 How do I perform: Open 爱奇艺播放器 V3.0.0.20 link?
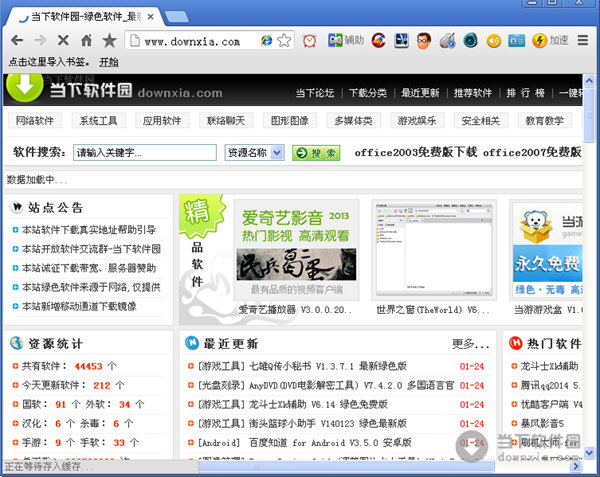(295, 310)
